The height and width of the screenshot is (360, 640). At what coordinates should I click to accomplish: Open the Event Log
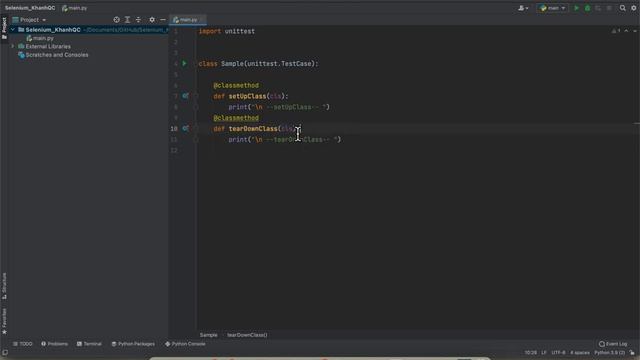[x=613, y=344]
